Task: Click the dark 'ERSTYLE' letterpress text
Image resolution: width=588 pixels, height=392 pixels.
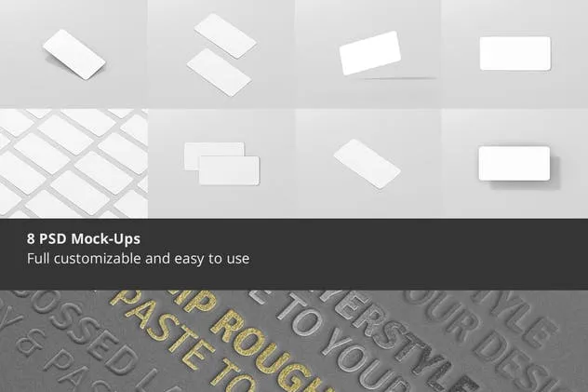Action: coord(407,344)
